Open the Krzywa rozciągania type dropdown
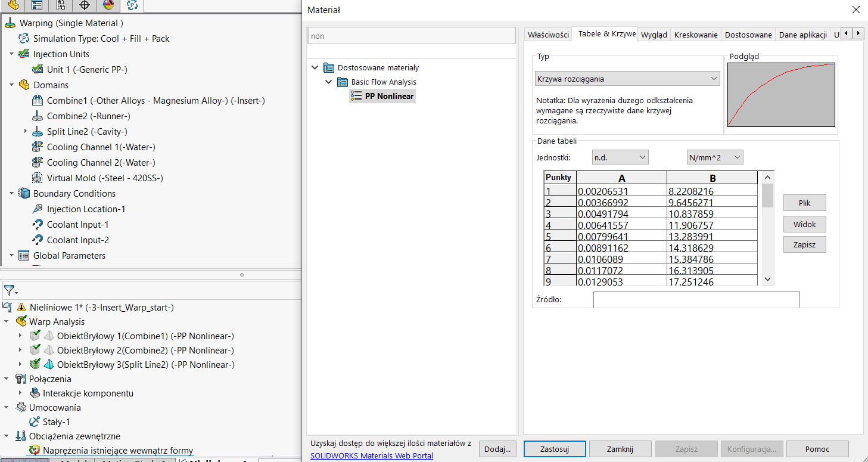This screenshot has width=868, height=462. pos(627,79)
